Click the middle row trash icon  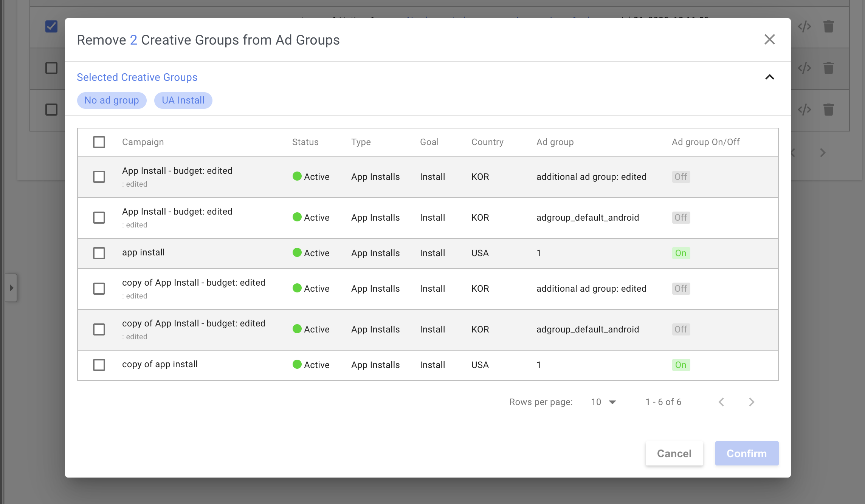coord(828,68)
